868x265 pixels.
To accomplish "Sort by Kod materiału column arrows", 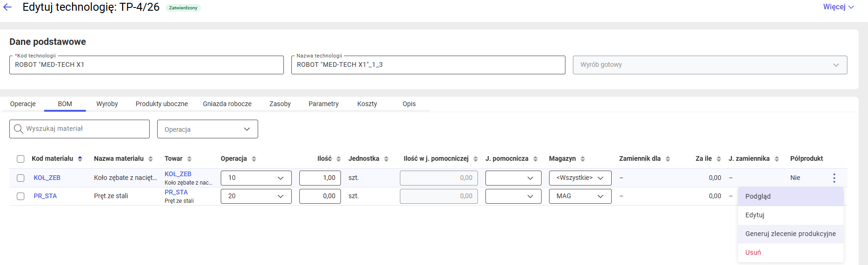I will pos(80,159).
